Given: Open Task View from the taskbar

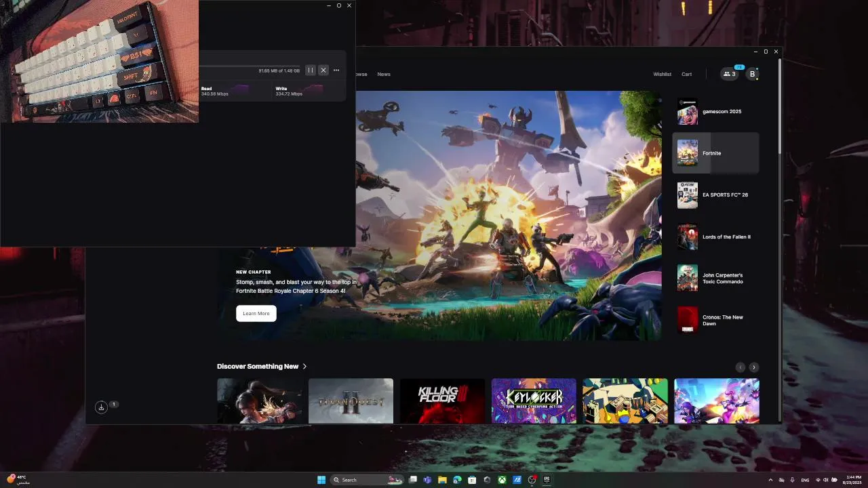Looking at the screenshot, I should [x=413, y=480].
